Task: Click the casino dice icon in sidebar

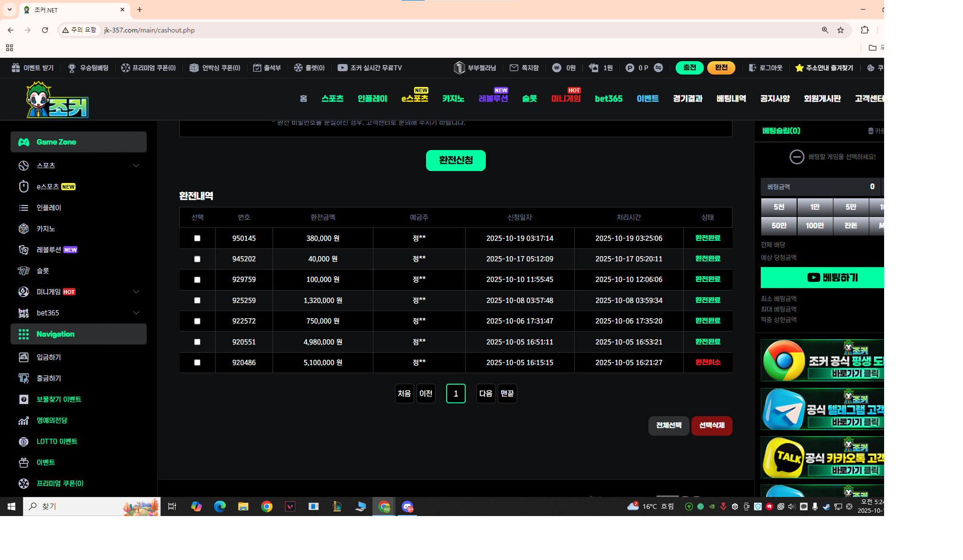Action: [x=23, y=229]
